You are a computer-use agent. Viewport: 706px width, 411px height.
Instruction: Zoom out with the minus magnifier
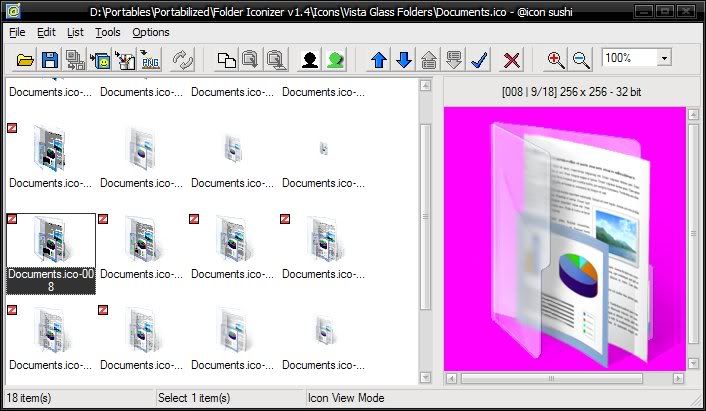tap(581, 60)
